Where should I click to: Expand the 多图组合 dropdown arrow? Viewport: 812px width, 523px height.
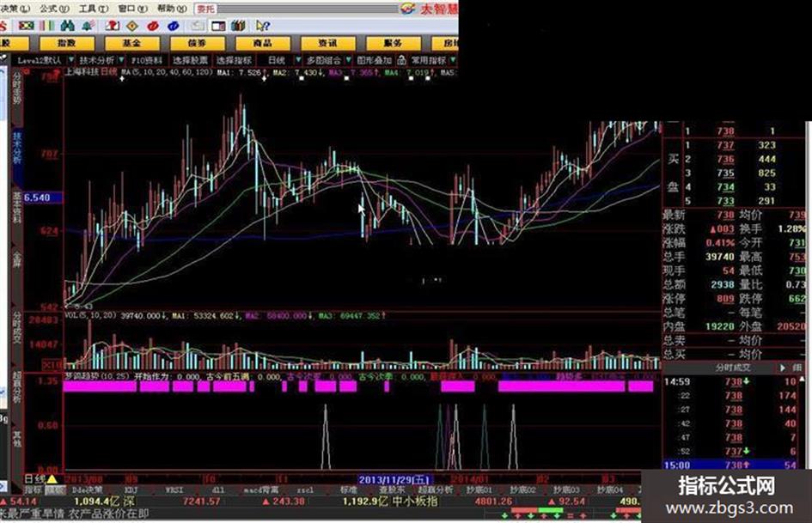(348, 60)
